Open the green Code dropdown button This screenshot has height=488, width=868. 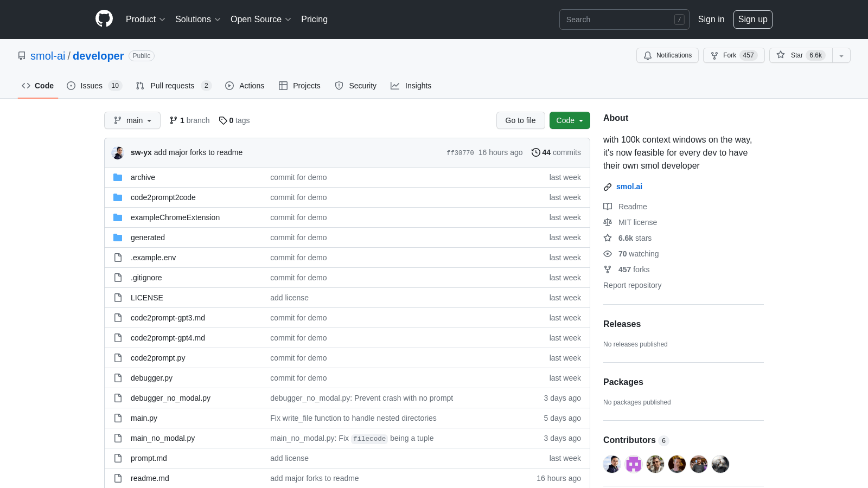(570, 120)
